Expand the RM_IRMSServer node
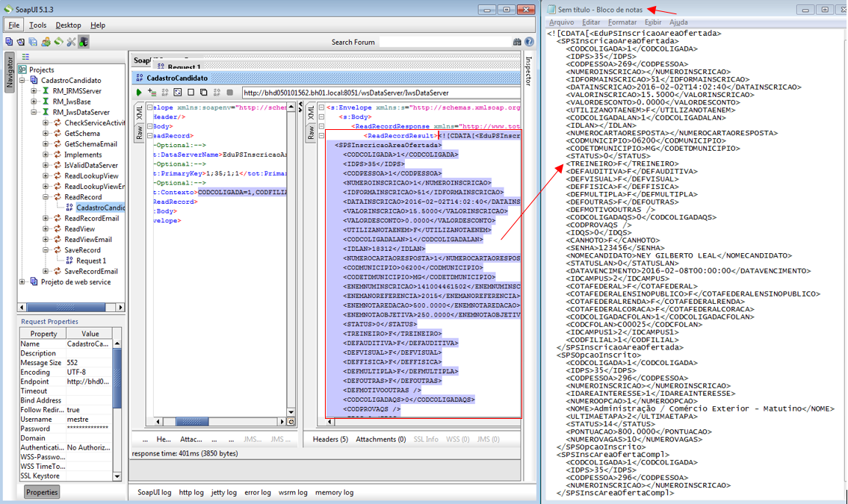 [x=34, y=91]
